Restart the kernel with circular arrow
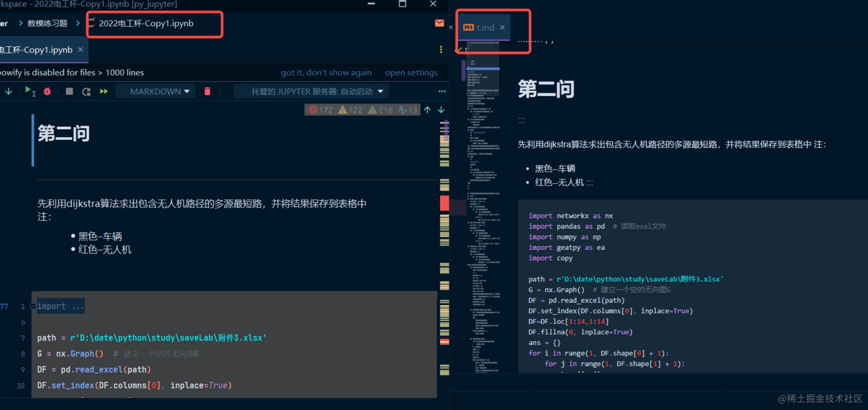868x410 pixels. click(86, 91)
